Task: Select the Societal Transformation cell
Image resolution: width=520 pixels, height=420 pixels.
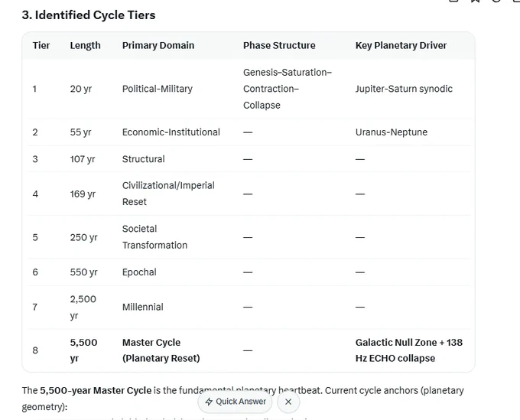Action: point(154,237)
